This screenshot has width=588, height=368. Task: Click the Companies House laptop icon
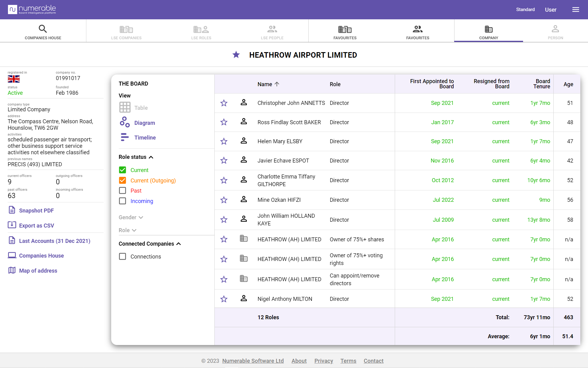point(12,255)
